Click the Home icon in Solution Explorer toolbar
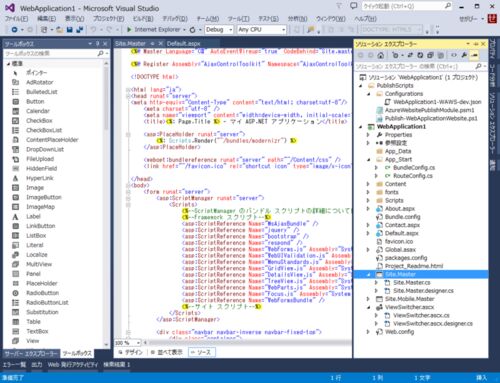 click(x=381, y=55)
